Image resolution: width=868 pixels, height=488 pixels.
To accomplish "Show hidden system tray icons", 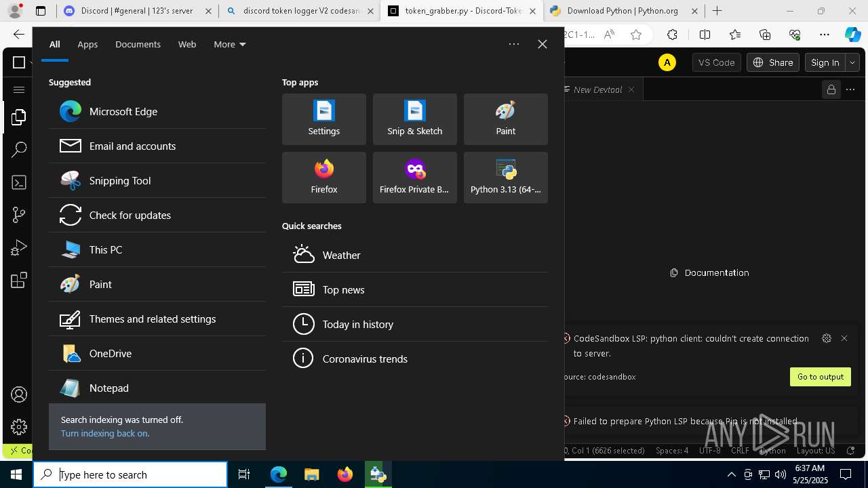I will [731, 474].
